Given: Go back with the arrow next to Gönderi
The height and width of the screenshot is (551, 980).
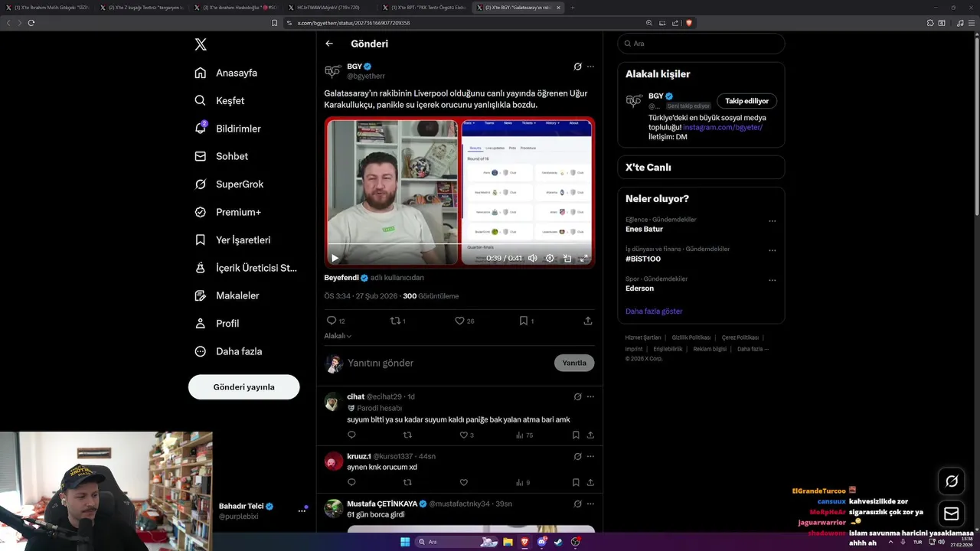Looking at the screenshot, I should coord(329,44).
